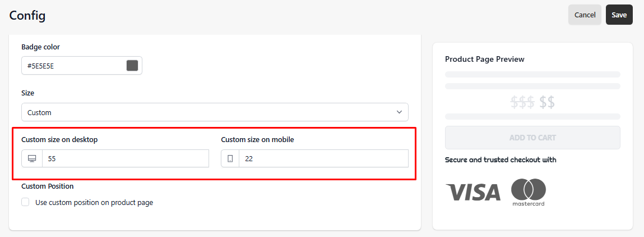Click the greyed-out price placeholder symbols
Viewport: 644px width, 237px height.
[532, 102]
